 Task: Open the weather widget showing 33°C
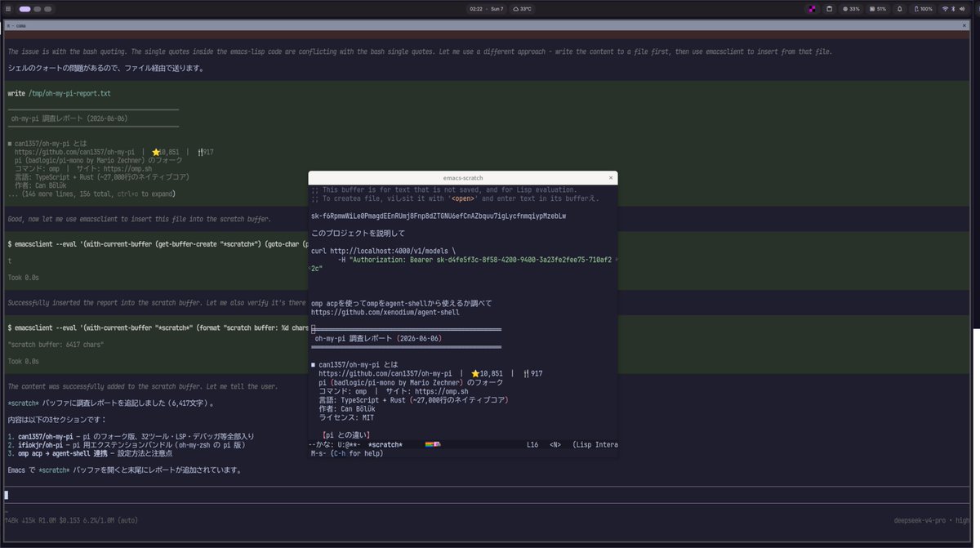523,9
